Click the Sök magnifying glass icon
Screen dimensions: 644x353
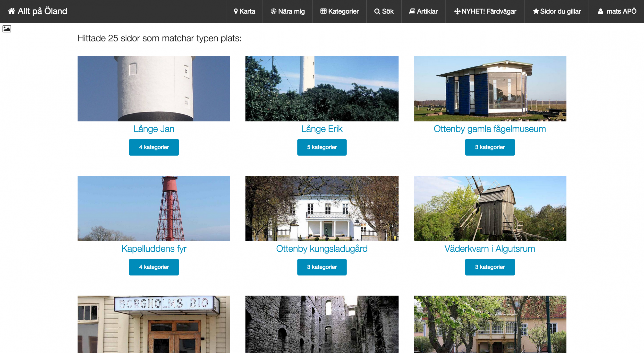pyautogui.click(x=377, y=11)
